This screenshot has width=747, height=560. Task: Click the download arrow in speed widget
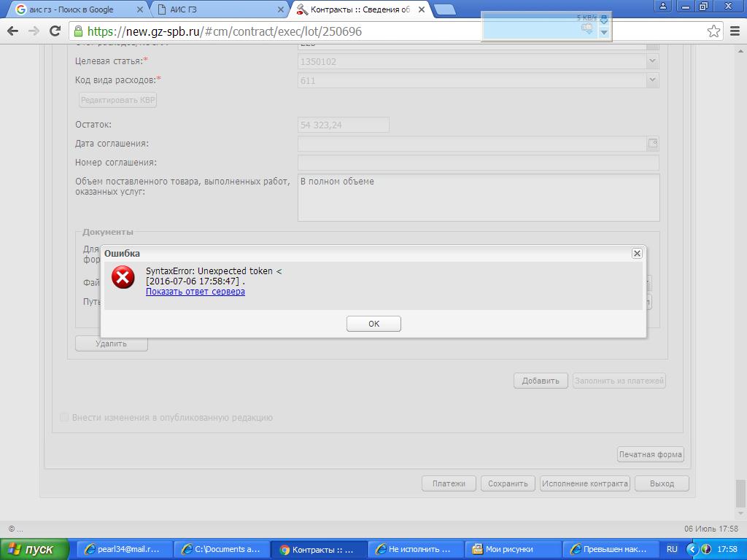(604, 19)
